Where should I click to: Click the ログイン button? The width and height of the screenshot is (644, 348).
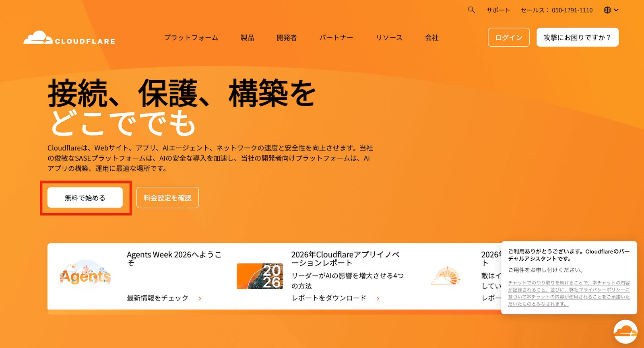point(508,37)
